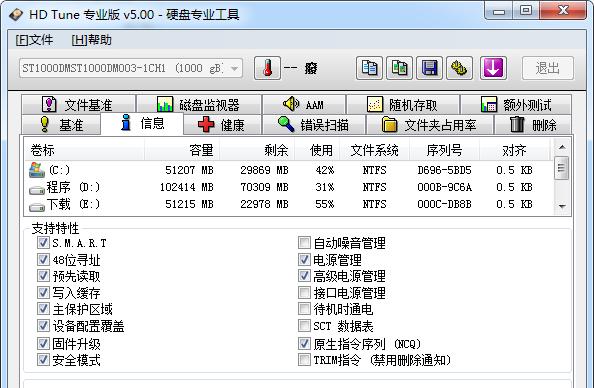Click the 序列号 column header

click(x=444, y=150)
